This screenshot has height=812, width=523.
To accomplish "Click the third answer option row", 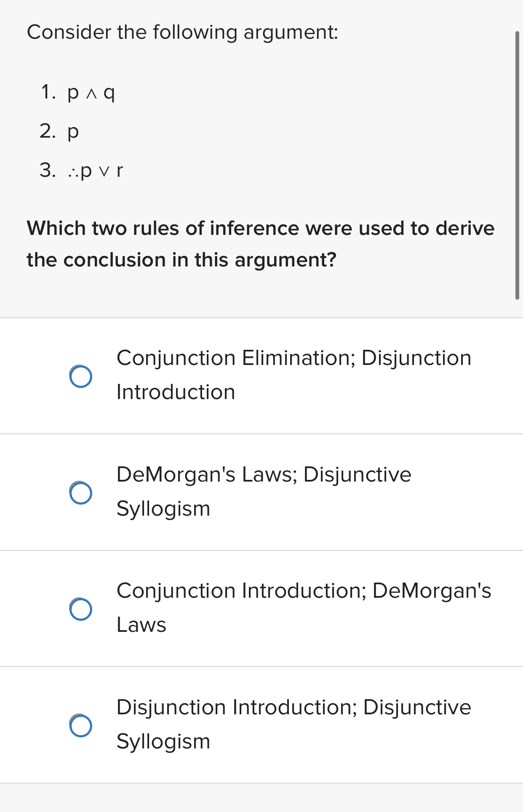I will click(x=261, y=607).
